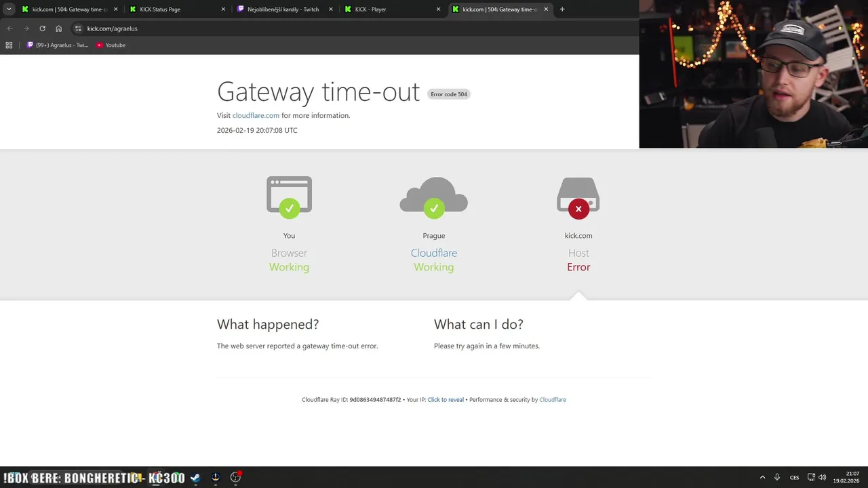Click the Error code 504 badge
The width and height of the screenshot is (868, 488).
(x=449, y=94)
